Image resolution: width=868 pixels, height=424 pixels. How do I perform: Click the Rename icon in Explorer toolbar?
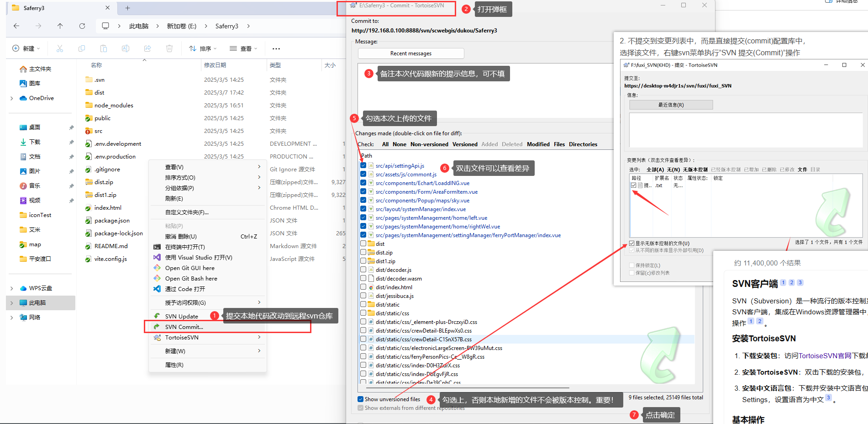pos(126,48)
